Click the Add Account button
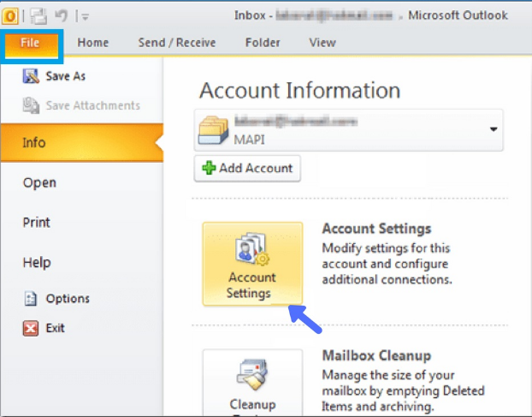 (x=247, y=169)
